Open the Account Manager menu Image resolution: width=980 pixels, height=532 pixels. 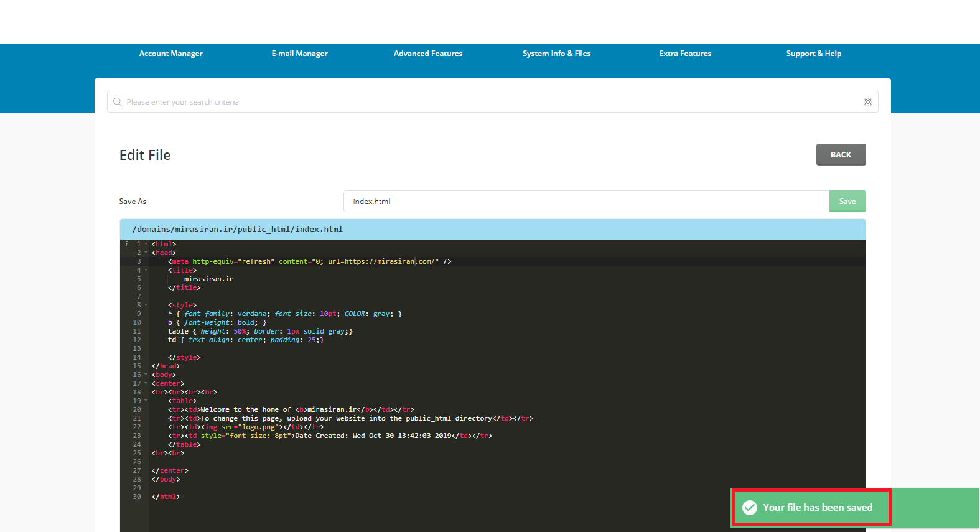tap(170, 54)
